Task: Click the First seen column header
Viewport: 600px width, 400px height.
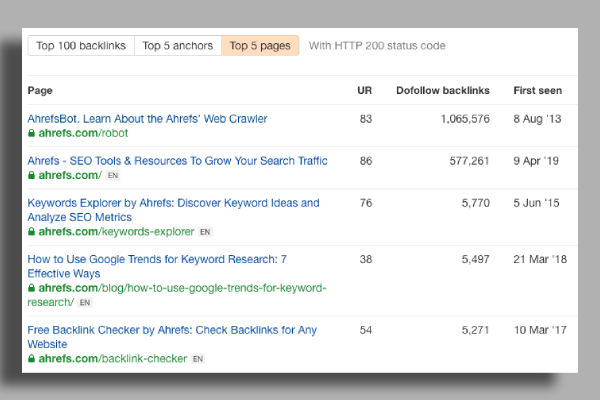Action: coord(538,91)
